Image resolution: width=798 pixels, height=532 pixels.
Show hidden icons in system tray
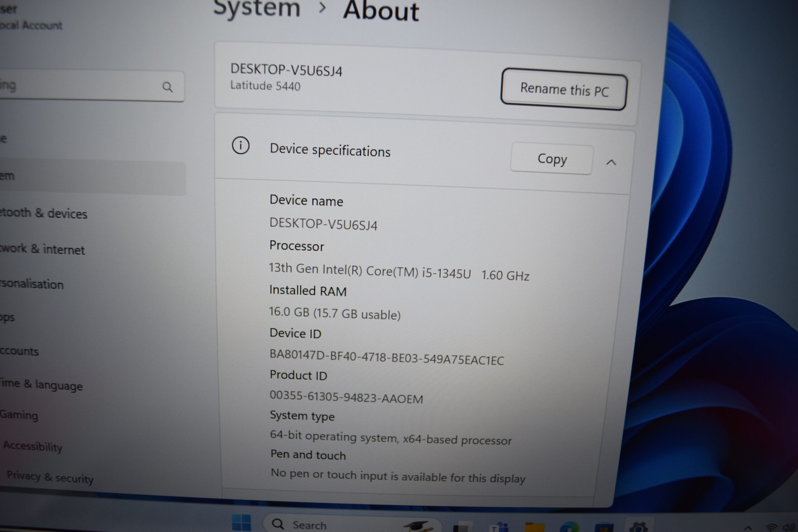pyautogui.click(x=748, y=528)
